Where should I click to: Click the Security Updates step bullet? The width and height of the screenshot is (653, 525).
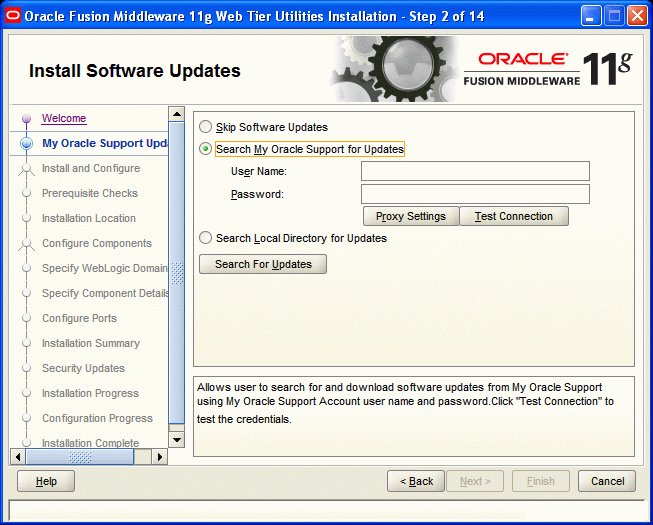tap(26, 368)
